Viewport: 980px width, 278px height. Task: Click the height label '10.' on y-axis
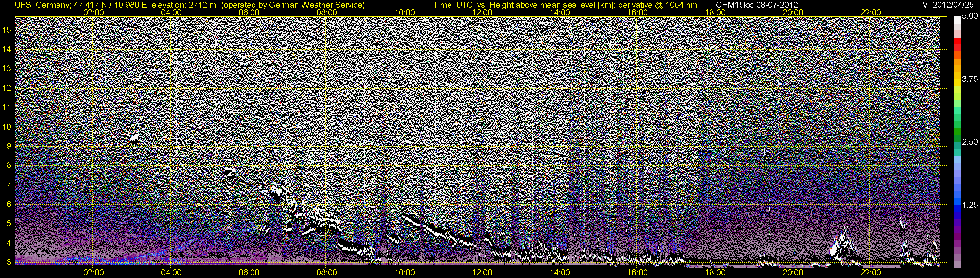(8, 127)
